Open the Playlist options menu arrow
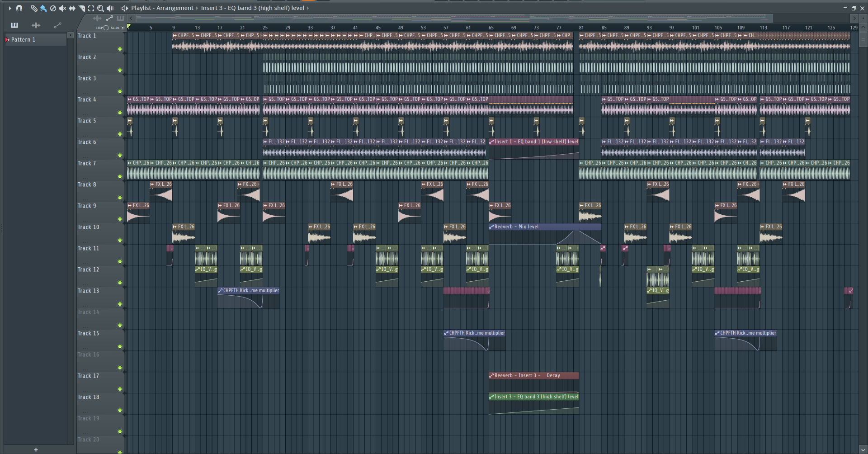 9,8
